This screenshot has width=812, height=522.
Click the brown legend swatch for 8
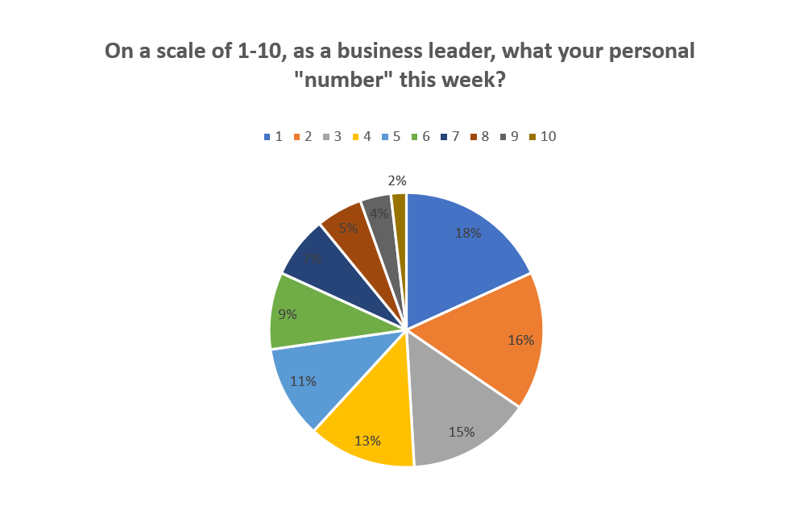pyautogui.click(x=474, y=137)
